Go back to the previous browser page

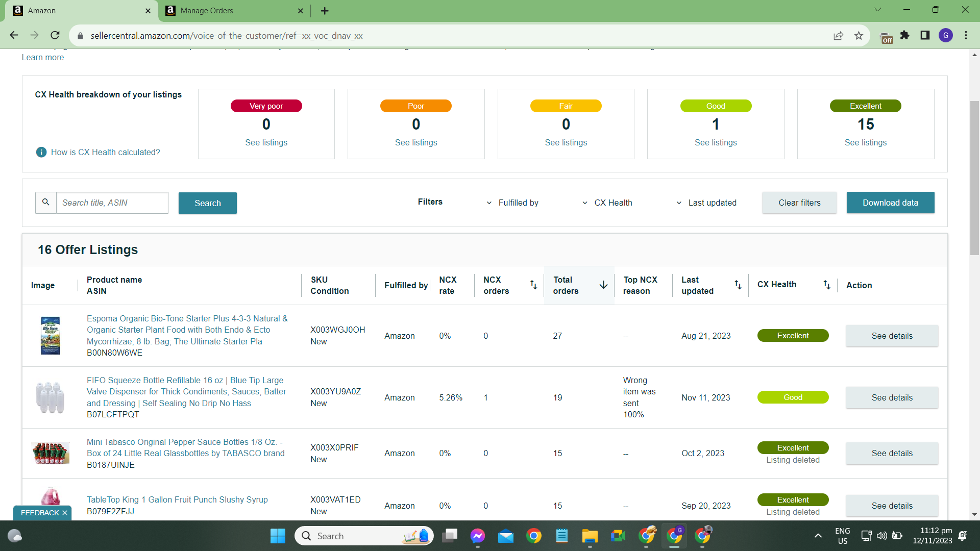(14, 35)
